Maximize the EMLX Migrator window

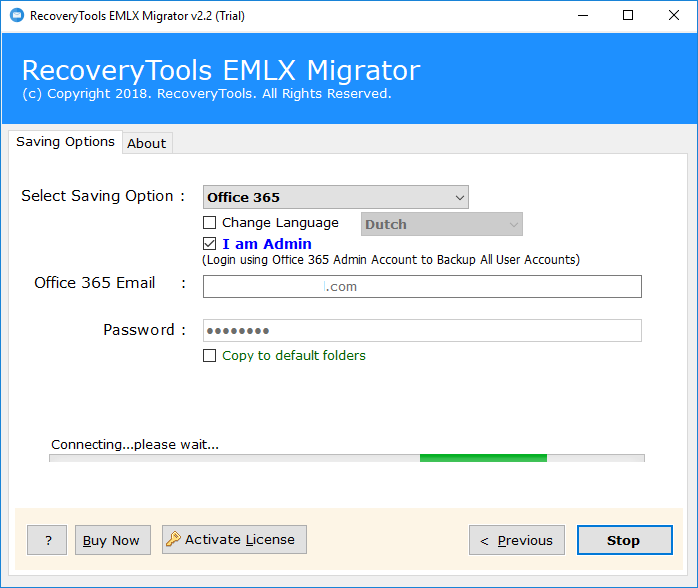click(628, 16)
